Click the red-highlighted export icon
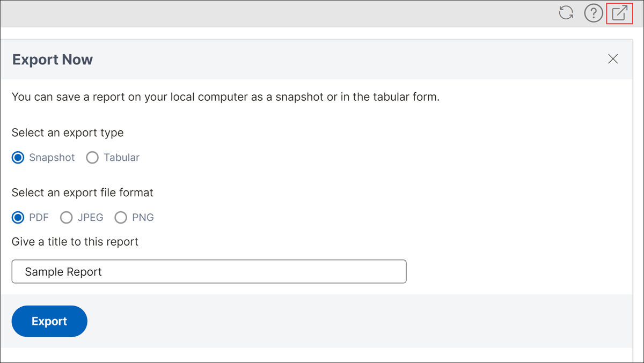 (x=620, y=13)
